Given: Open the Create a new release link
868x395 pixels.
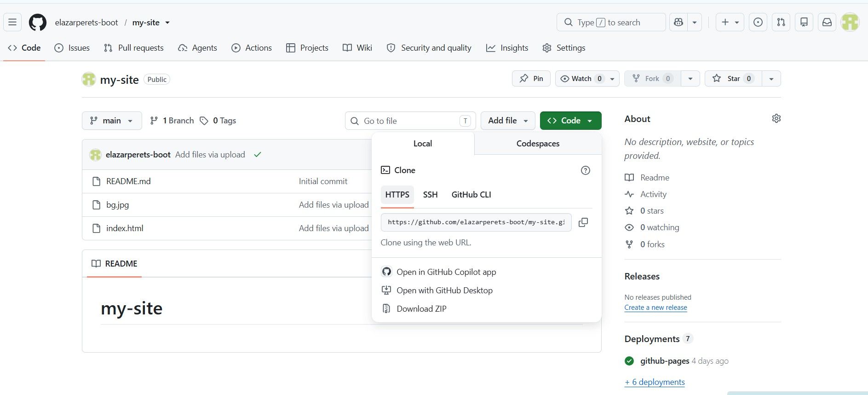Looking at the screenshot, I should 655,308.
